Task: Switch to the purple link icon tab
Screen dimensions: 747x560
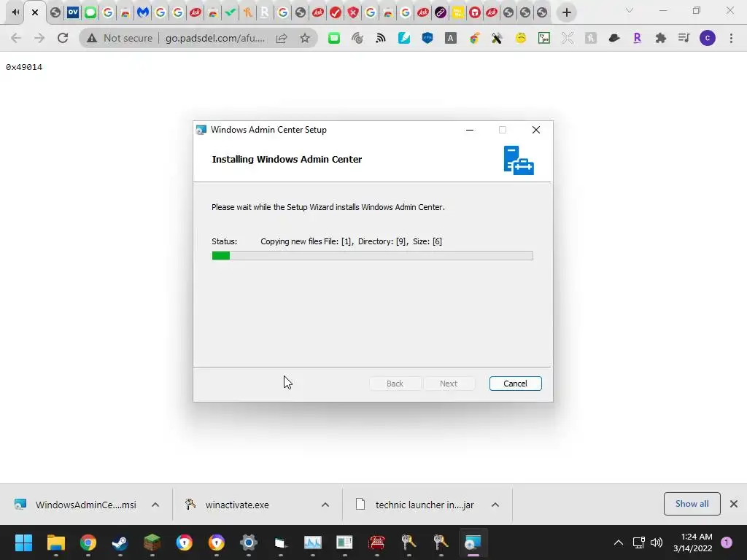Action: point(441,12)
